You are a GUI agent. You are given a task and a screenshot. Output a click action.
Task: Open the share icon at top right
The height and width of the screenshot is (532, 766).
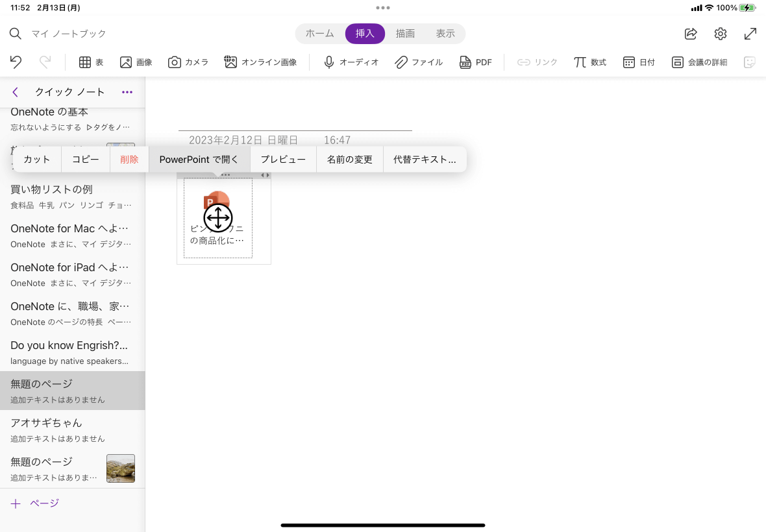click(x=691, y=34)
